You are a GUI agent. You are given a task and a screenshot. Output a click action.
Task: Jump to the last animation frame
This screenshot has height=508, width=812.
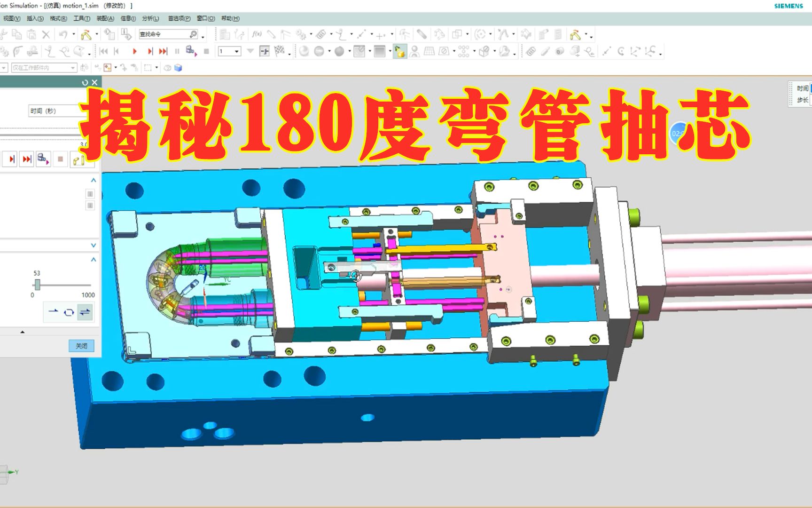click(x=163, y=51)
